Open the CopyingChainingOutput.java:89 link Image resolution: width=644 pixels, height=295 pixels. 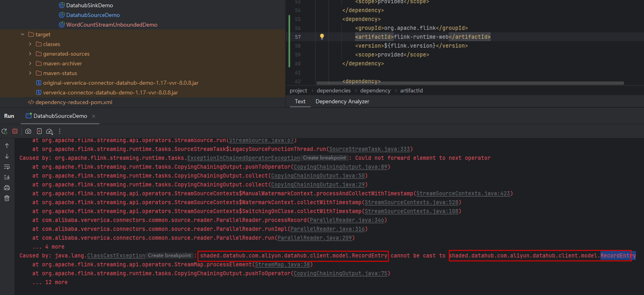(341, 167)
